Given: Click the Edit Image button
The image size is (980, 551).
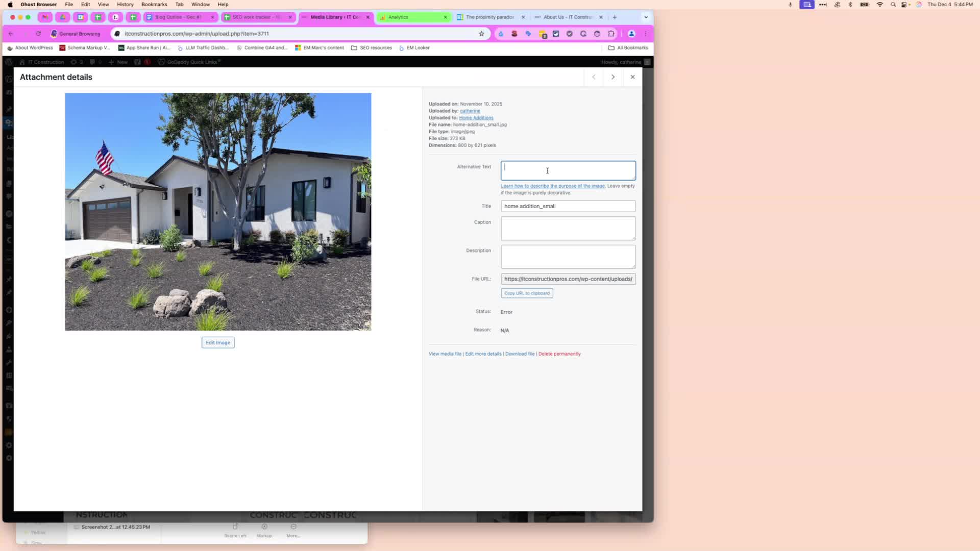Looking at the screenshot, I should pyautogui.click(x=217, y=342).
